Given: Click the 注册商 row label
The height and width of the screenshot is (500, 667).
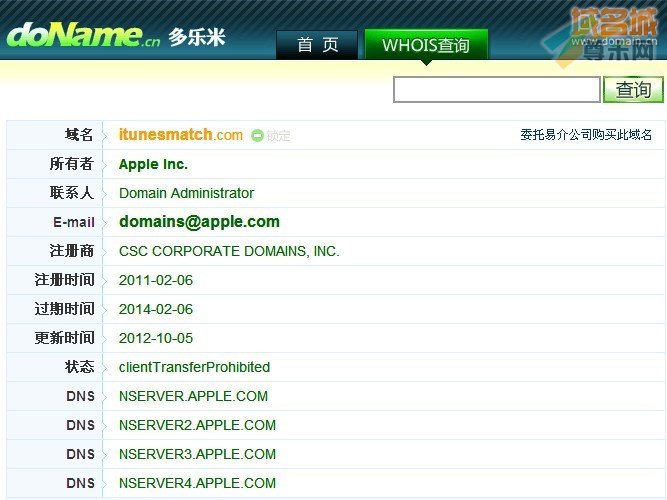Looking at the screenshot, I should [x=71, y=251].
